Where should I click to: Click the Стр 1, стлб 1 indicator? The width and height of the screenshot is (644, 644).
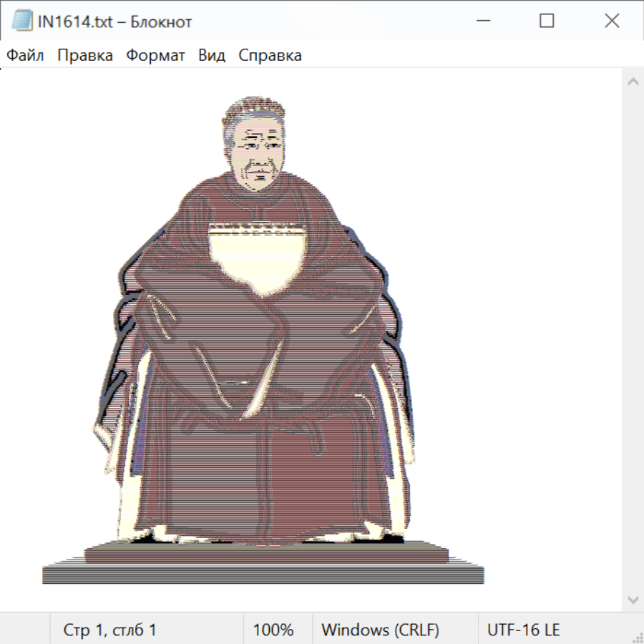click(109, 630)
